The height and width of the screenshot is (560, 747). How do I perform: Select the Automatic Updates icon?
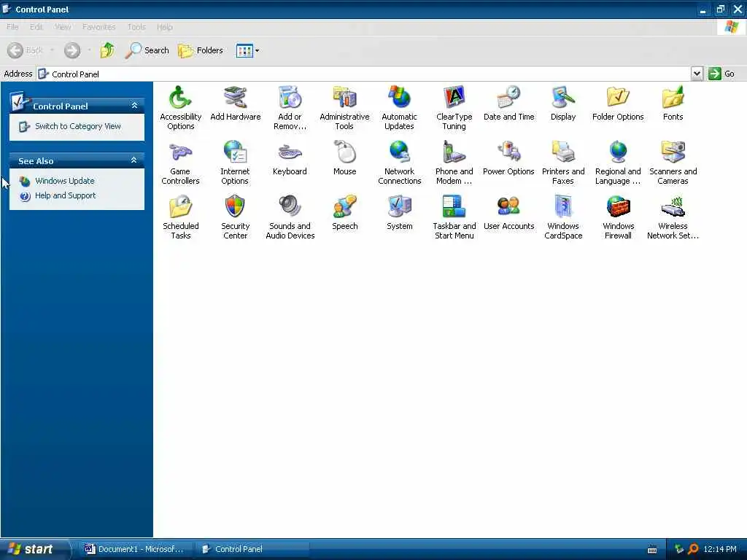pos(399,97)
